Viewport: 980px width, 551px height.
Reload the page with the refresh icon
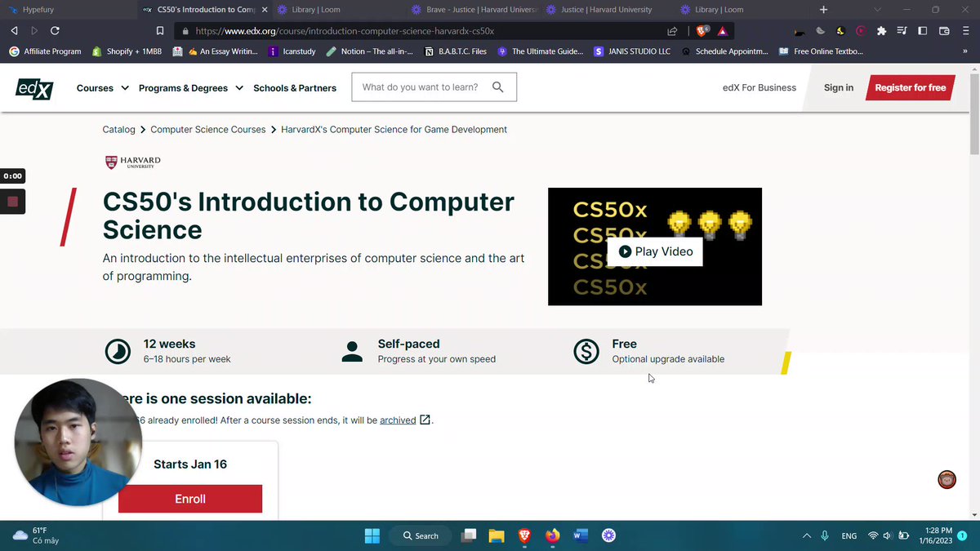click(55, 31)
